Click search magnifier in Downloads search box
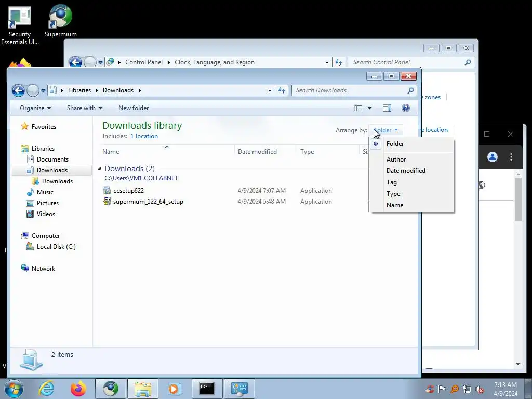The height and width of the screenshot is (399, 532). 411,90
